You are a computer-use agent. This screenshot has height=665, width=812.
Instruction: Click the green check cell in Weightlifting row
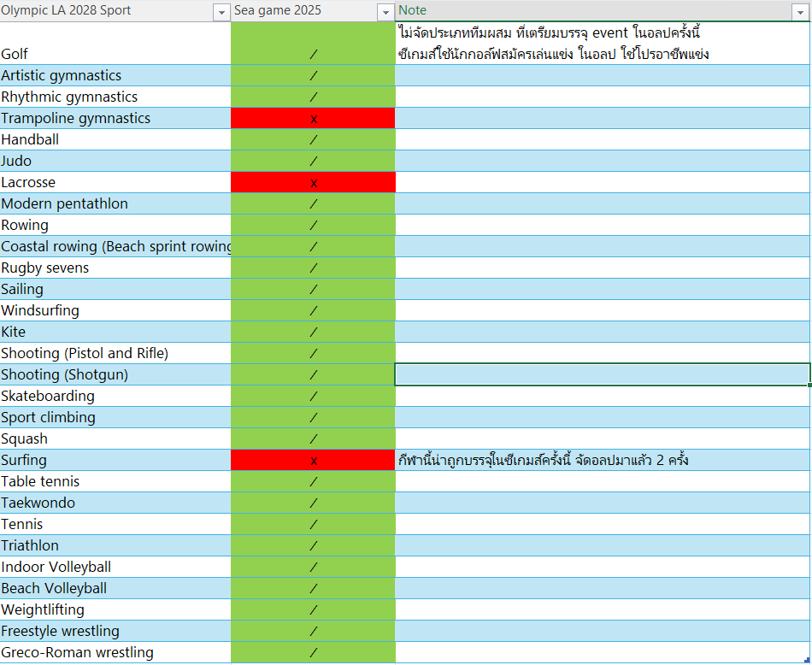313,609
